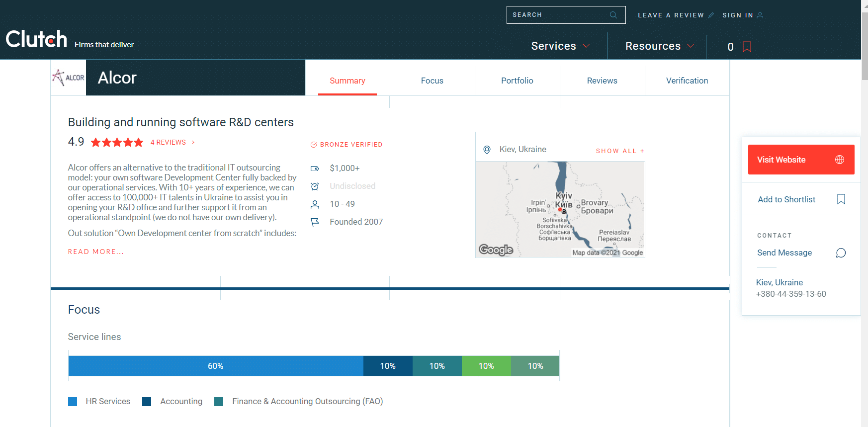Expand all locations with Show All
Viewport: 868px width, 427px height.
point(619,151)
